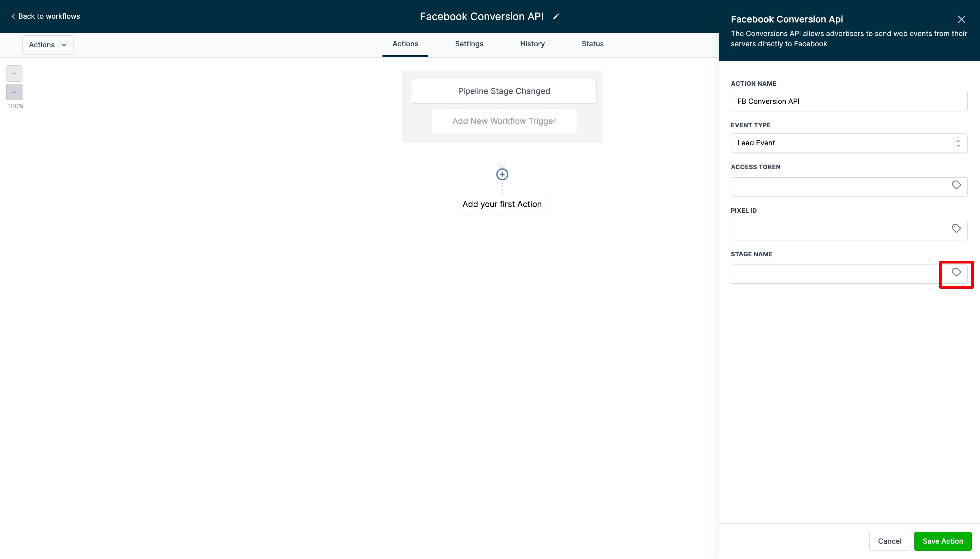Click the pencil icon beside workflow title

coord(556,16)
